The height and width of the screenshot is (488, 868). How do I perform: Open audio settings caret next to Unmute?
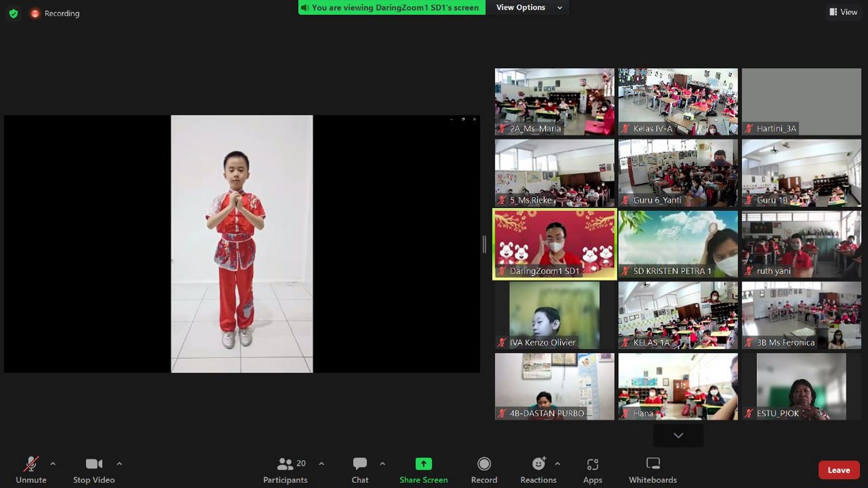click(x=53, y=464)
